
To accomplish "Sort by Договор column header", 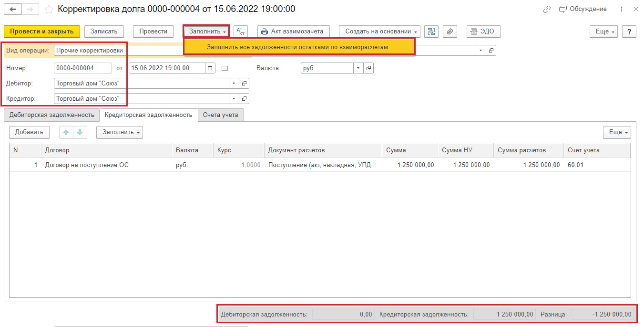I will tap(106, 150).
